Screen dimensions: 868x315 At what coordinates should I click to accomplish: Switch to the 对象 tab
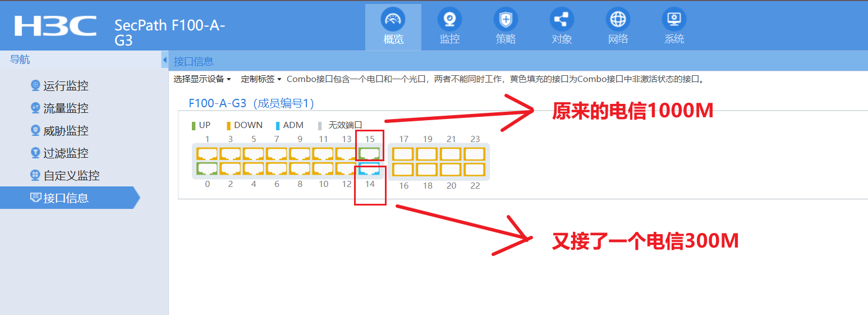pos(562,26)
